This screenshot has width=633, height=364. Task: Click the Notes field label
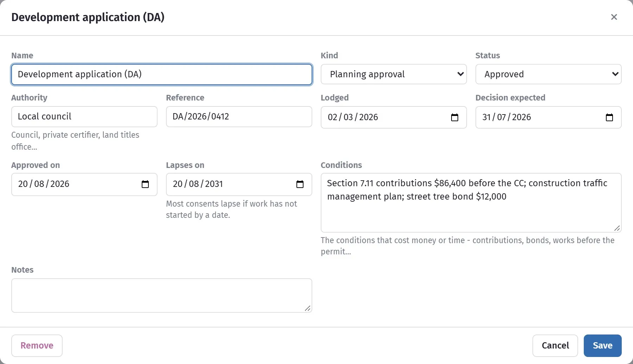(x=23, y=270)
